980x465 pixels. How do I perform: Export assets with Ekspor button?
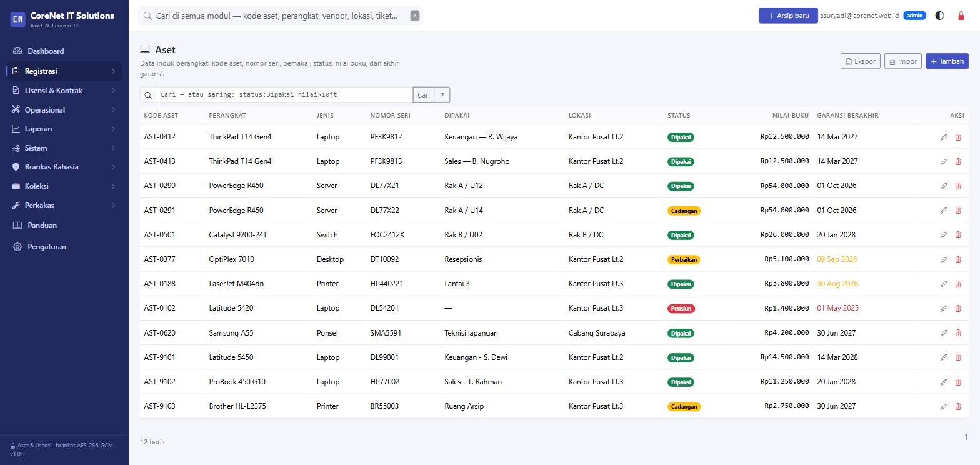tap(861, 61)
